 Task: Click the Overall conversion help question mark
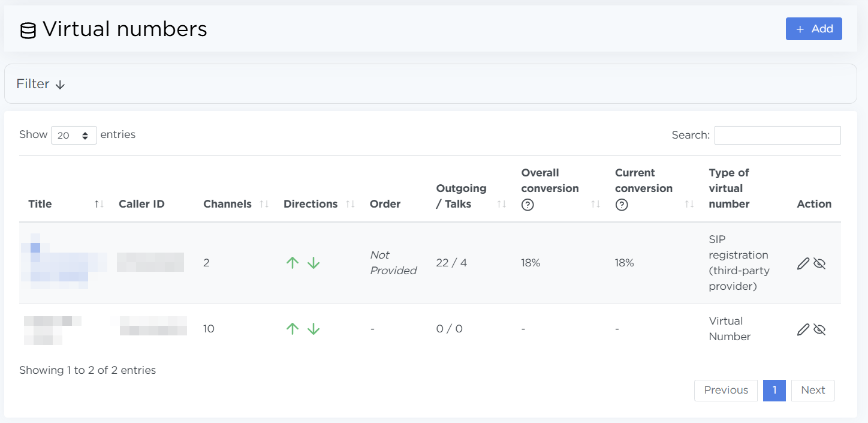click(528, 205)
